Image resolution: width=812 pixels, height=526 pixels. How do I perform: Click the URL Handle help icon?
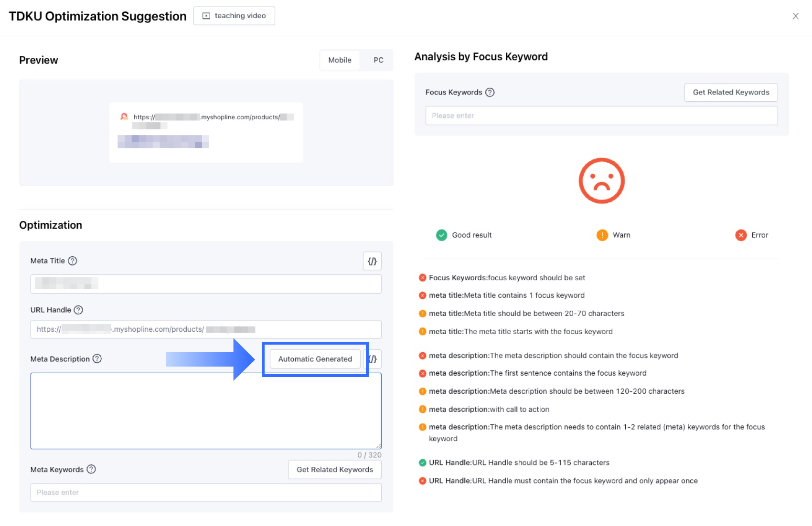[x=79, y=310]
